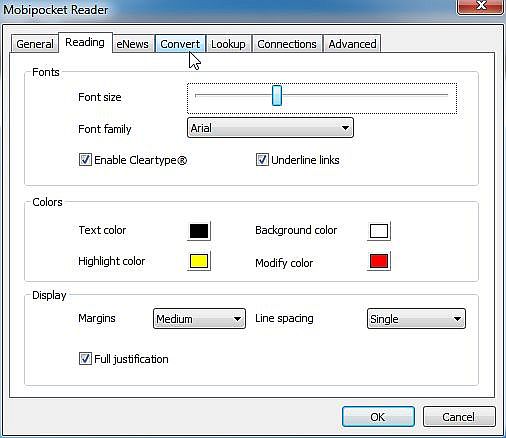Click the white Background color swatch
The image size is (506, 438).
(379, 231)
